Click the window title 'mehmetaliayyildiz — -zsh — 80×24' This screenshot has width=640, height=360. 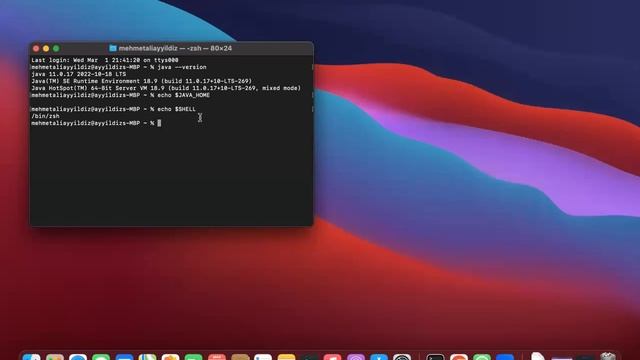pos(175,48)
